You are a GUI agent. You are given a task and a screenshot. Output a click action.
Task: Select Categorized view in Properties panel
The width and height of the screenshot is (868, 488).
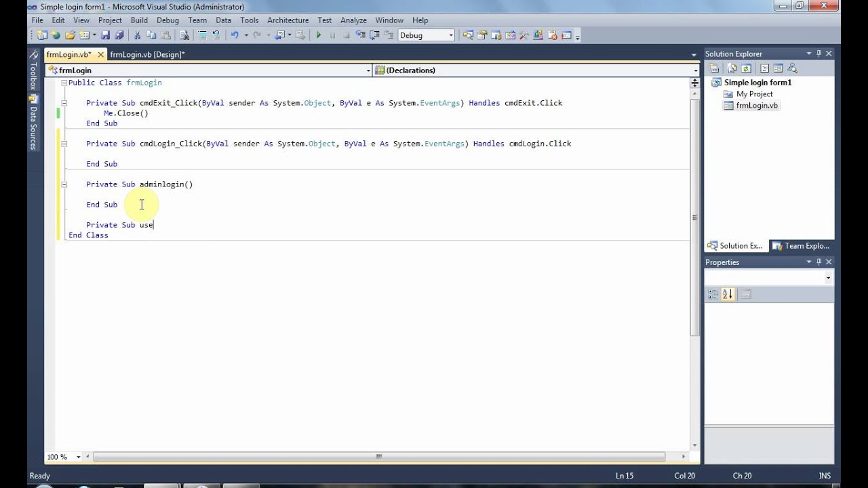point(713,294)
